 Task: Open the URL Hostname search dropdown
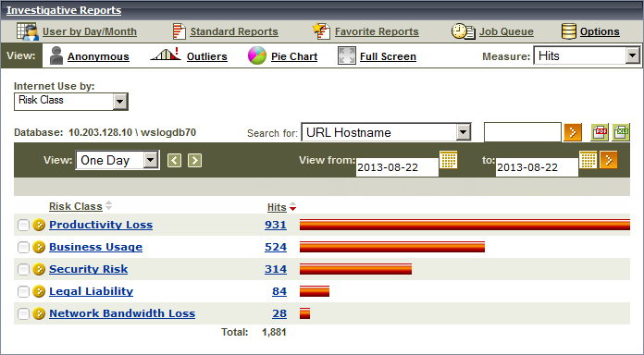(x=386, y=132)
